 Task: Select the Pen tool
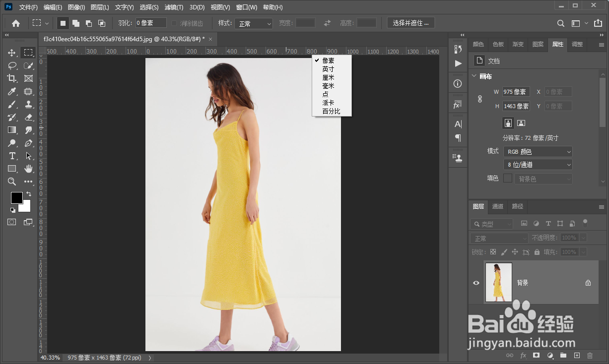28,143
